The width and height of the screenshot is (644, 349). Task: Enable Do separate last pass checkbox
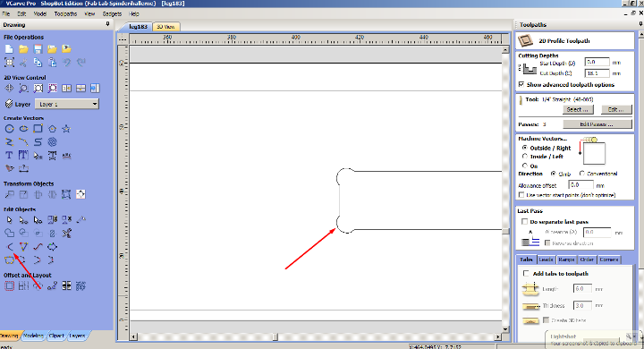click(x=524, y=222)
